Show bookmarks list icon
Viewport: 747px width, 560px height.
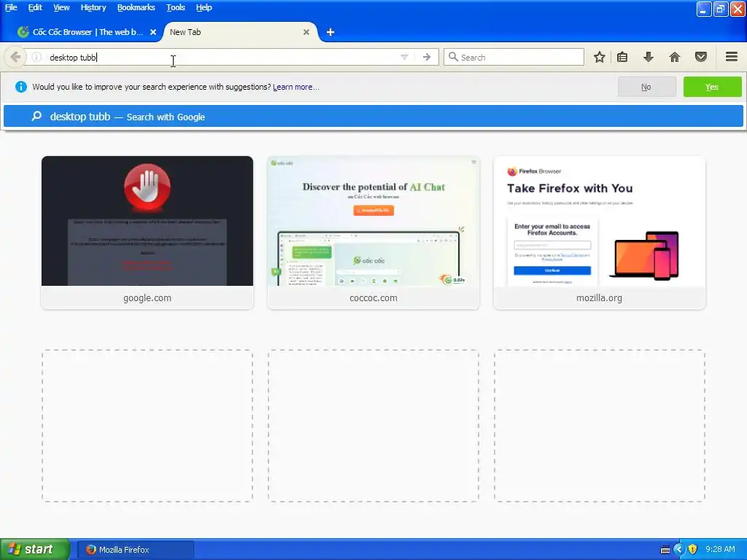click(622, 57)
